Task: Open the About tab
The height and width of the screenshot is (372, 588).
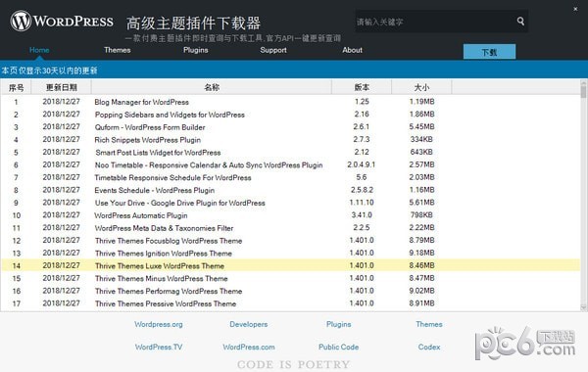Action: click(x=352, y=50)
